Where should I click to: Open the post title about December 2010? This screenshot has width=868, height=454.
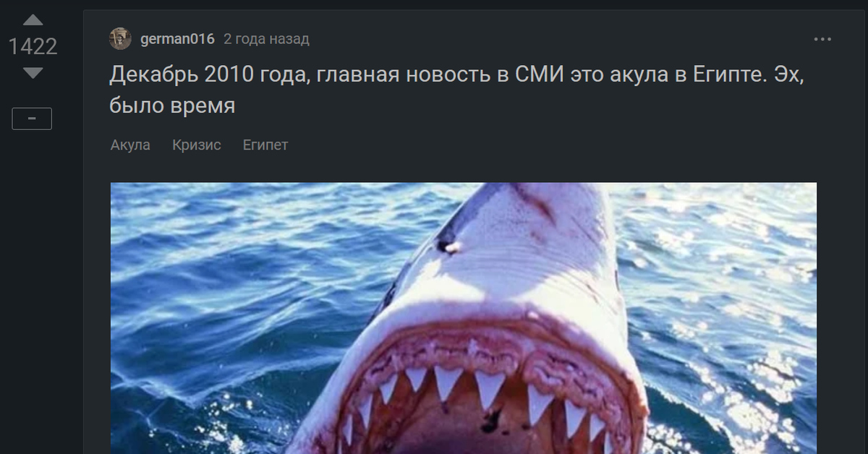[x=457, y=90]
